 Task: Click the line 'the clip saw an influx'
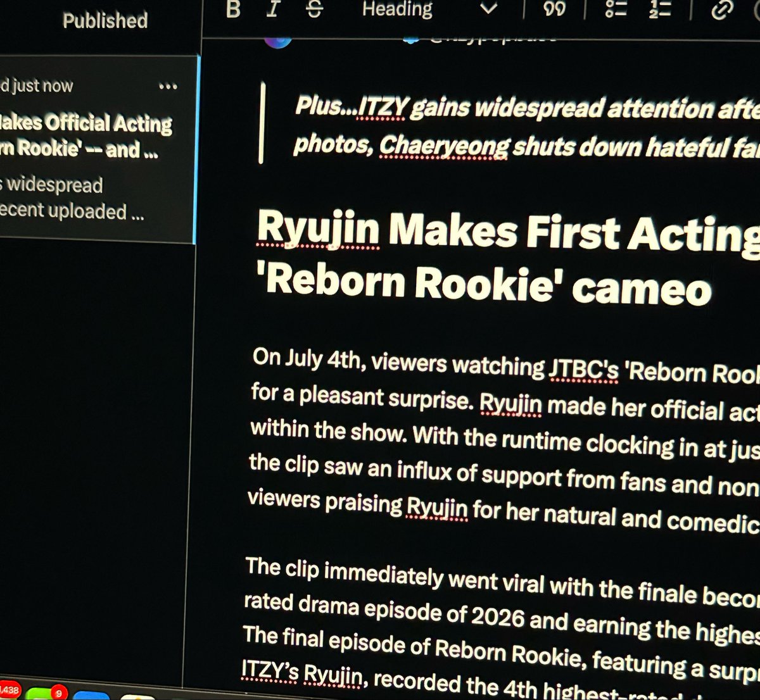(503, 475)
